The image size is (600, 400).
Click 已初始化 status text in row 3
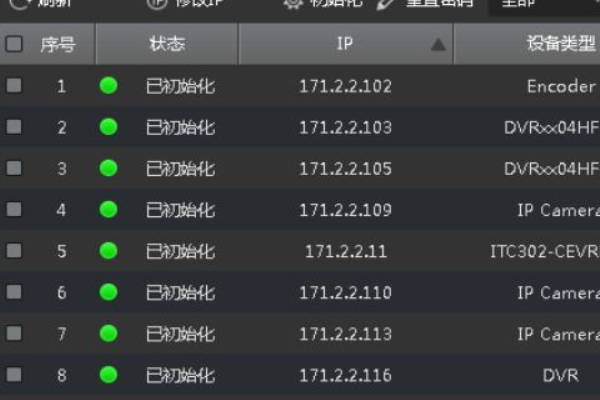[x=180, y=169]
